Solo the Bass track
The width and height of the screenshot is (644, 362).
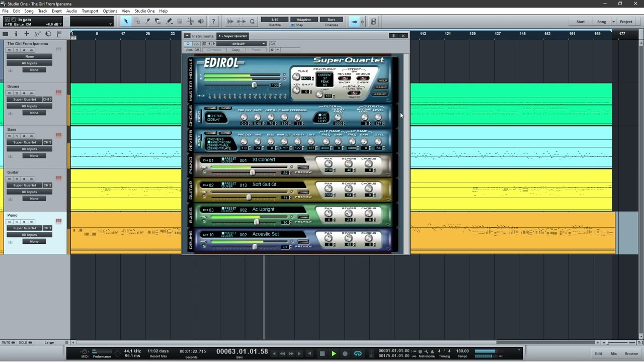[16, 136]
